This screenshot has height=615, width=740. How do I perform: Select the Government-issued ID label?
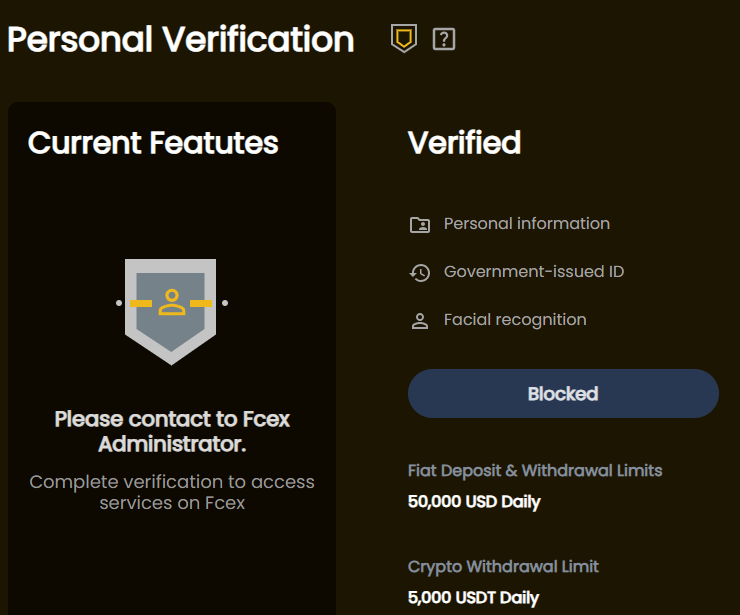[x=534, y=272]
